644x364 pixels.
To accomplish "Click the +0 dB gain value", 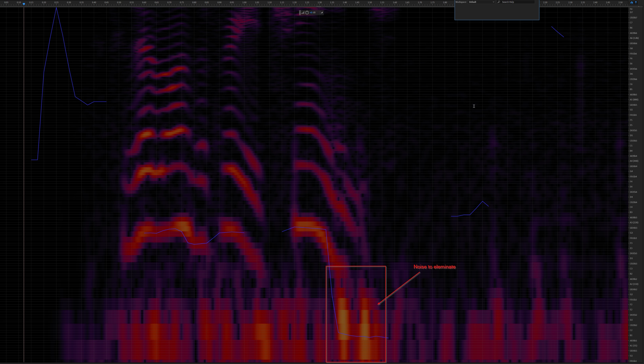I will point(313,12).
